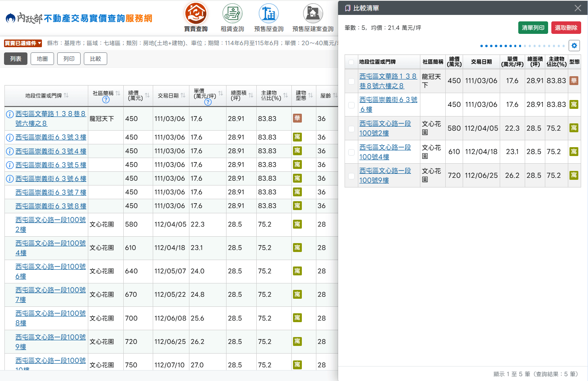588x381 pixels.
Task: Sort by 地段位置或門牌 column arrows
Action: (x=66, y=96)
